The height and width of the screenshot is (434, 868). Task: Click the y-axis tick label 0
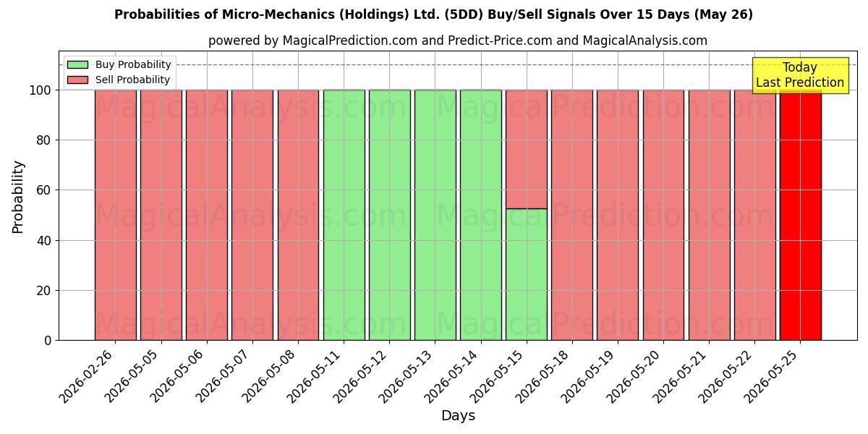(48, 341)
